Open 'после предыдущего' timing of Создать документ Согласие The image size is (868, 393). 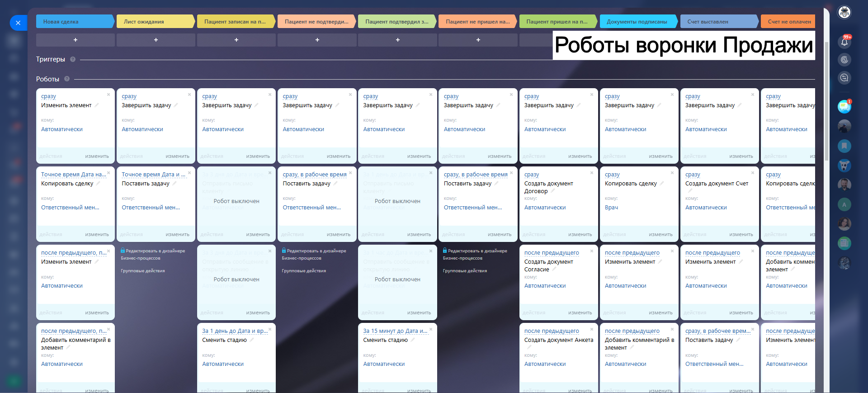[x=552, y=253]
